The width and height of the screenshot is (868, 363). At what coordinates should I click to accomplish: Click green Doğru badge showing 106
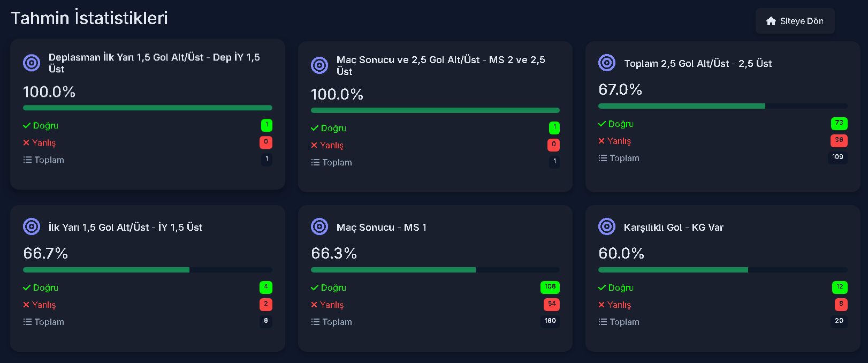click(550, 287)
